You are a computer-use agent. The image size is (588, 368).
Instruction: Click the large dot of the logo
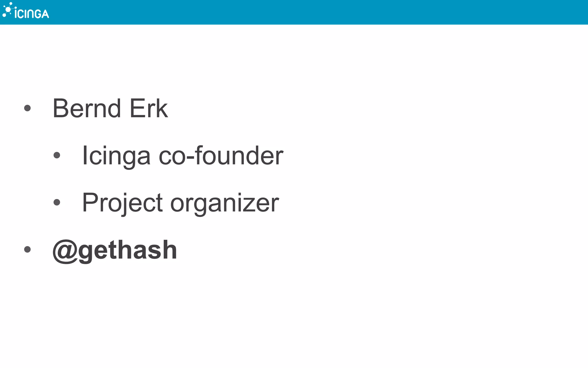(x=8, y=10)
